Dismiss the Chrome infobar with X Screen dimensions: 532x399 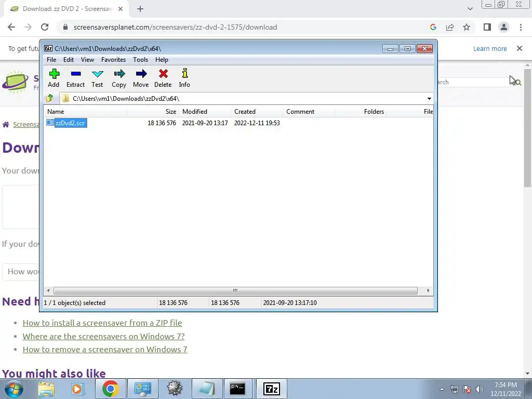point(520,48)
